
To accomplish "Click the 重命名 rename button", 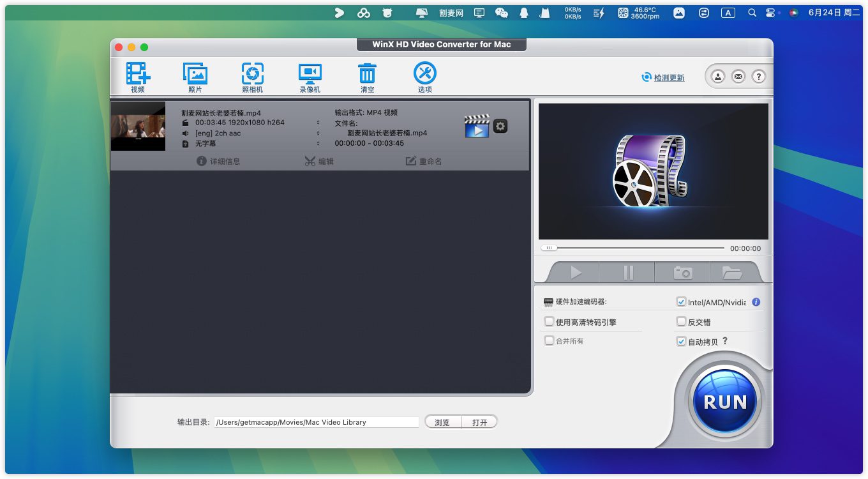I will tap(424, 162).
